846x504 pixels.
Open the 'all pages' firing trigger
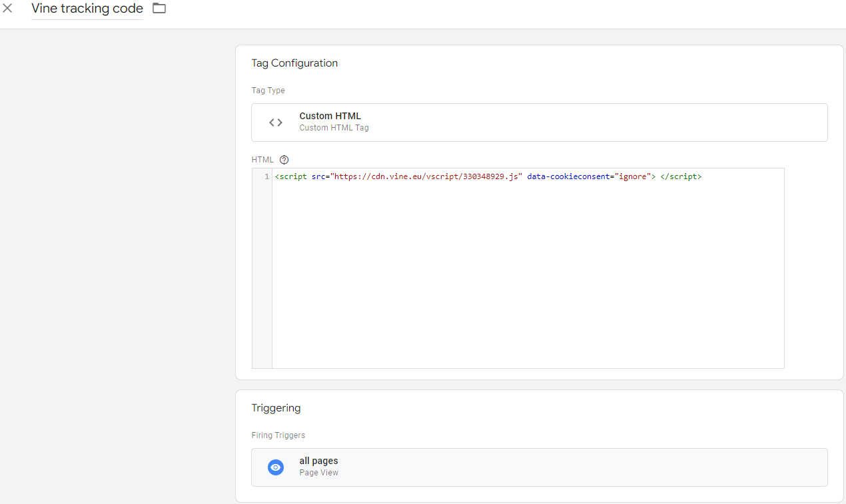(539, 467)
